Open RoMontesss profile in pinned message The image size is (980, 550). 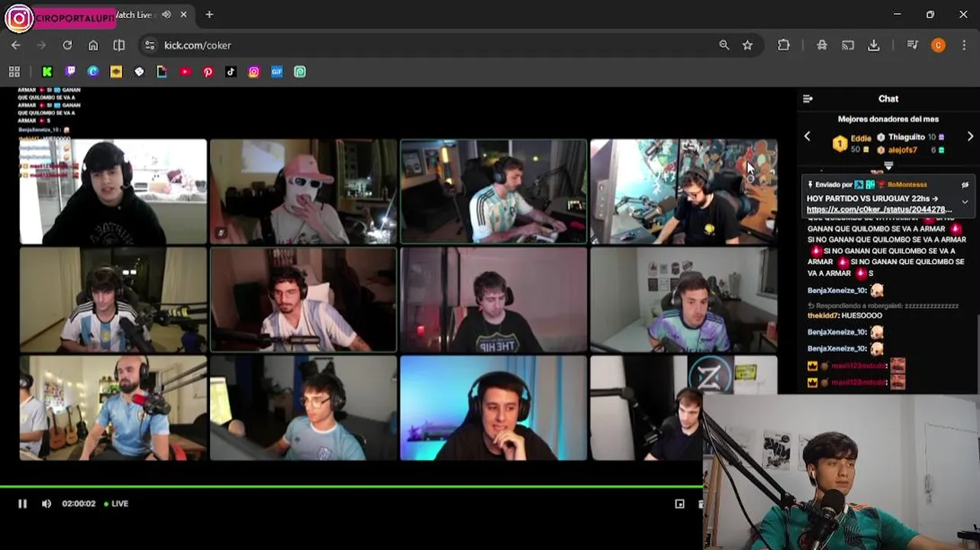[906, 185]
